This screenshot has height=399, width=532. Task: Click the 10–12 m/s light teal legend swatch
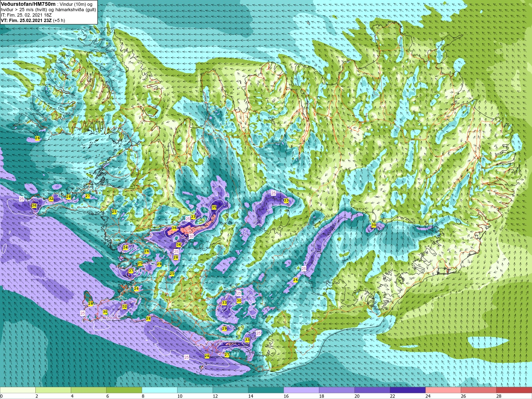pyautogui.click(x=195, y=390)
